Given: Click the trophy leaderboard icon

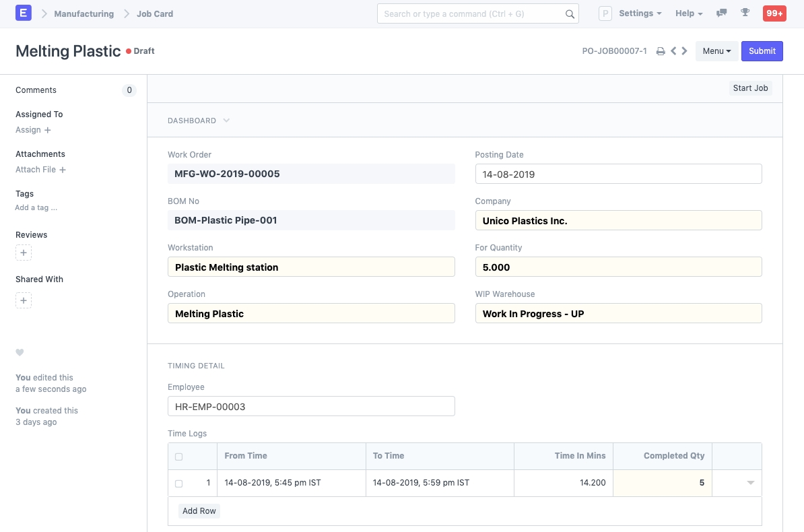Looking at the screenshot, I should [x=745, y=13].
